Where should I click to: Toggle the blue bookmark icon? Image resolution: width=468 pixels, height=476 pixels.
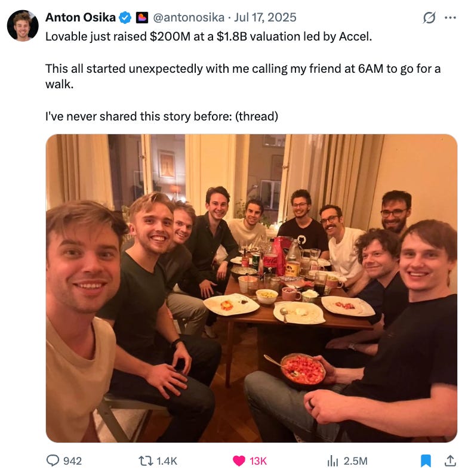click(x=426, y=460)
